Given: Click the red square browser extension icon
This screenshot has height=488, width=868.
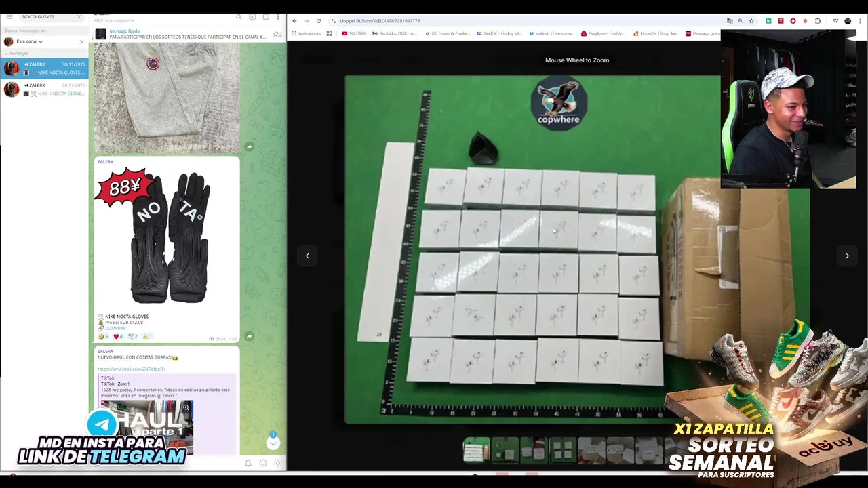Looking at the screenshot, I should (781, 21).
